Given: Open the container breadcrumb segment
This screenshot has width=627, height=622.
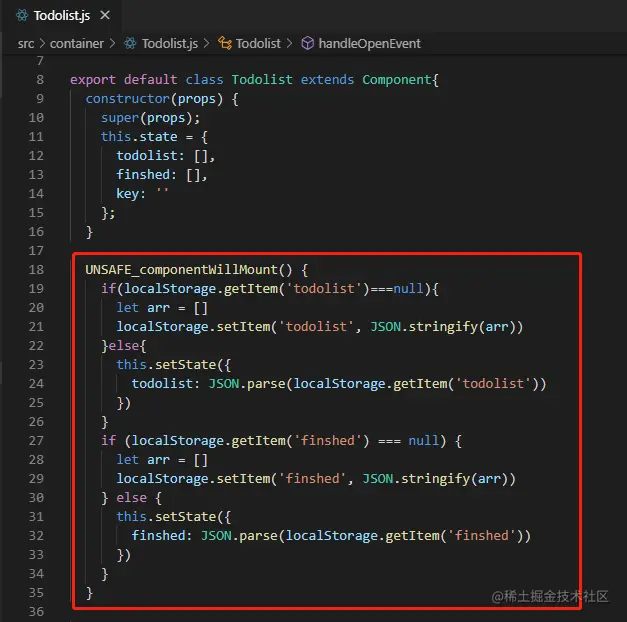Looking at the screenshot, I should click(76, 43).
